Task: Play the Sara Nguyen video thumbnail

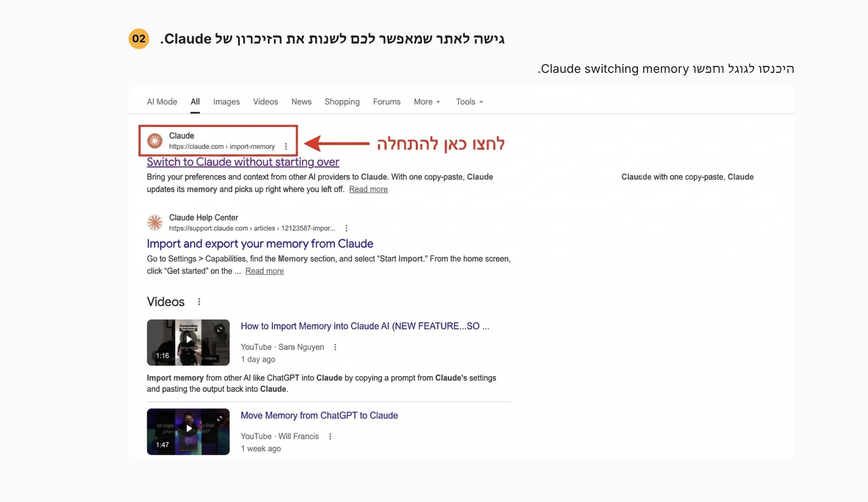Action: point(188,342)
